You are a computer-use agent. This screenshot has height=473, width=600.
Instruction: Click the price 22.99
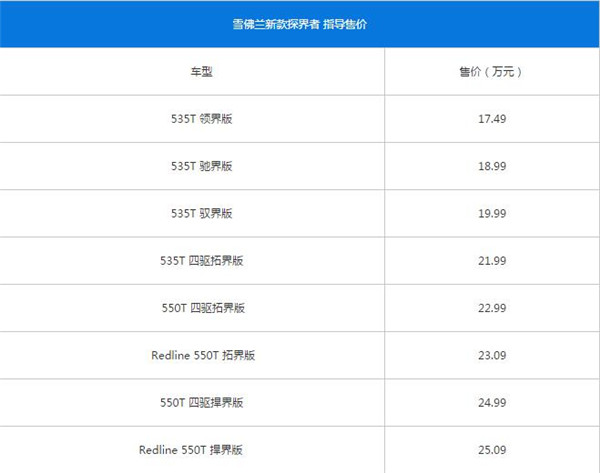pos(492,308)
